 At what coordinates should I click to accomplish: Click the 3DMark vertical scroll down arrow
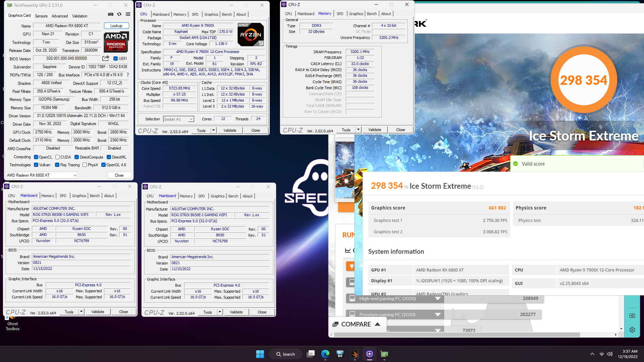pos(621,329)
